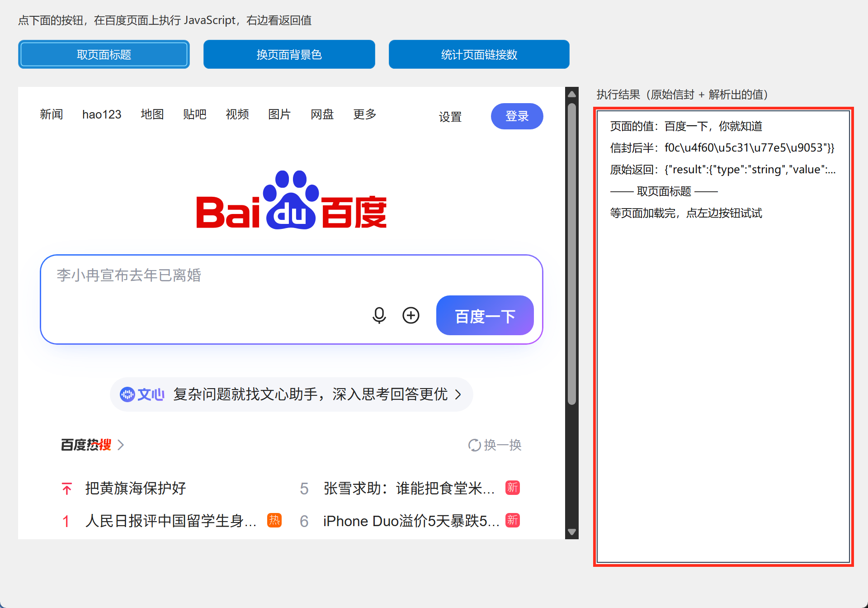Image resolution: width=868 pixels, height=608 pixels.
Task: Click the red top-arrow pinned icon
Action: click(67, 489)
